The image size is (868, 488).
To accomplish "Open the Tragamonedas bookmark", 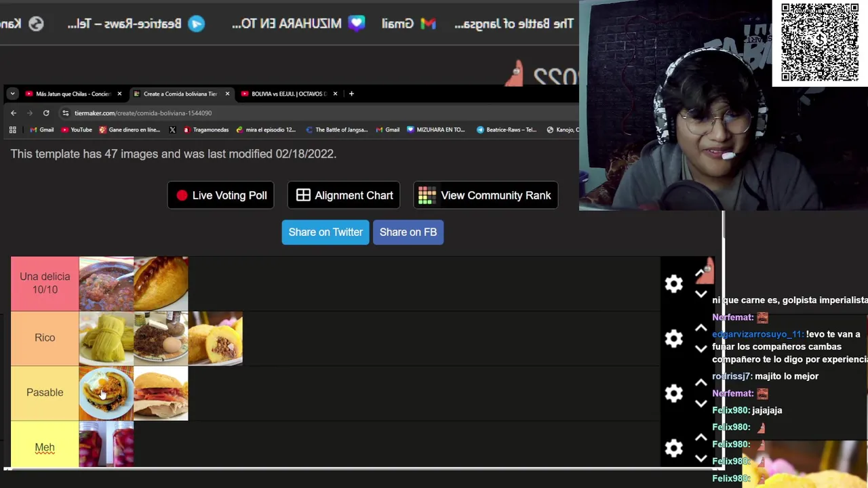I will pyautogui.click(x=206, y=129).
